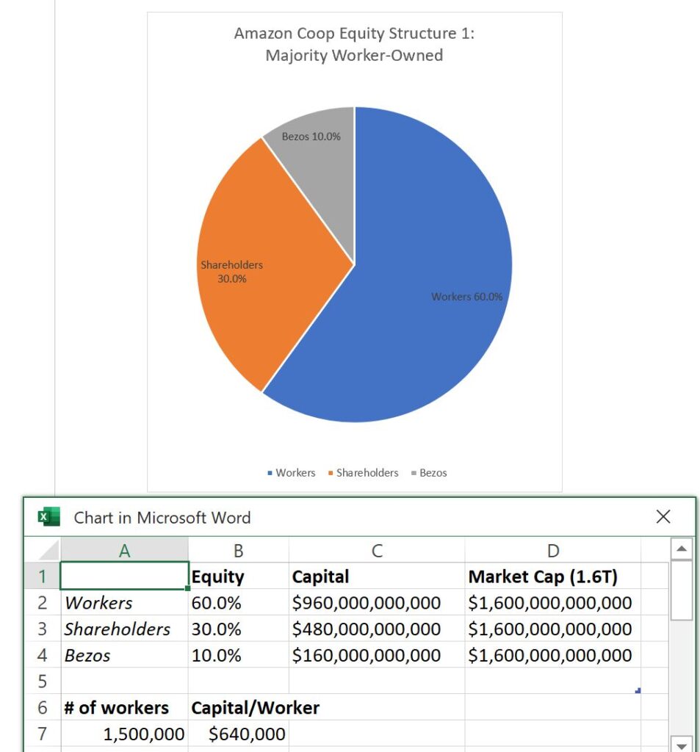Select row 7 header
The height and width of the screenshot is (752, 700).
[42, 734]
